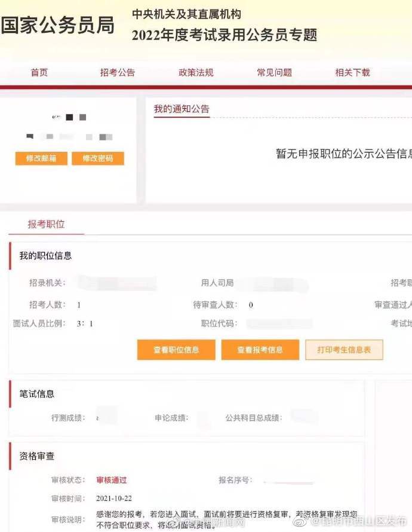
Task: Click the 查看职位信息 button
Action: (x=176, y=350)
